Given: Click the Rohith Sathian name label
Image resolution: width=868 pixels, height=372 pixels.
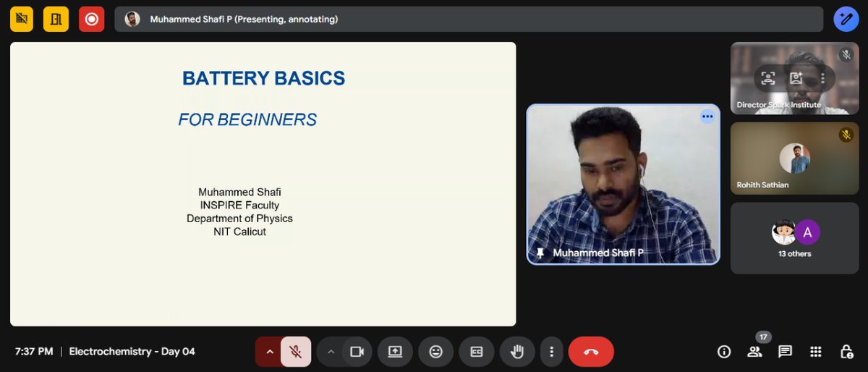Looking at the screenshot, I should click(x=762, y=185).
